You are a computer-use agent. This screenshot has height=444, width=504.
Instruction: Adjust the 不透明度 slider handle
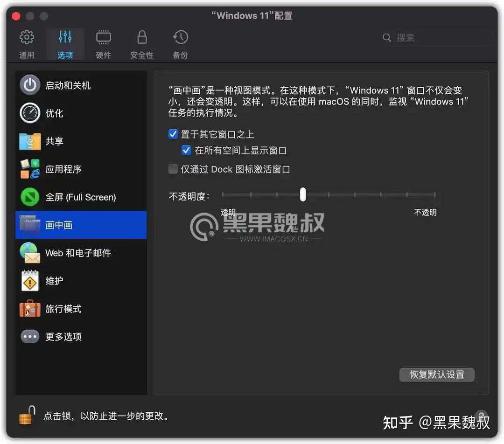point(302,194)
